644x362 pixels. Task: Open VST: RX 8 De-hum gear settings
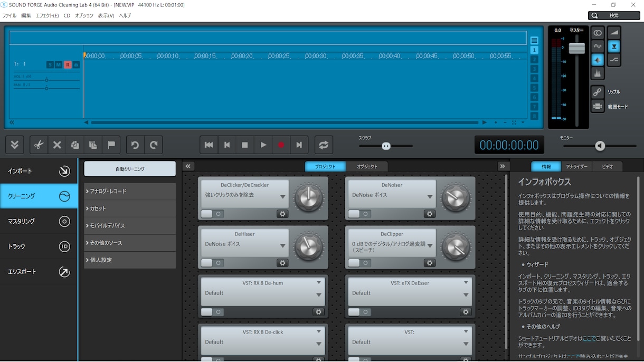coord(318,312)
